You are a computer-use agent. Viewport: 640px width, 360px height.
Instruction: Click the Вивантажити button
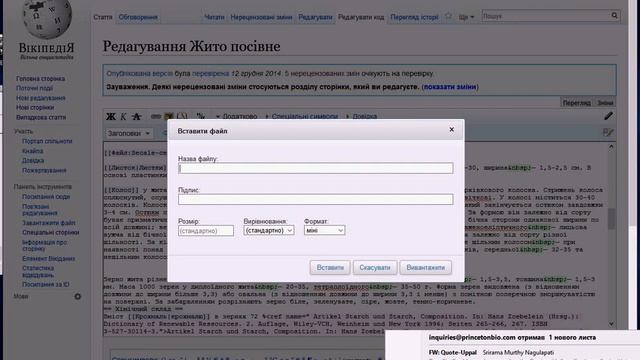tap(425, 267)
